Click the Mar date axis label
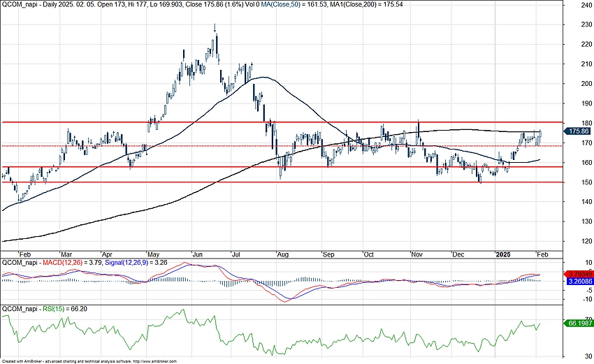This screenshot has height=364, width=594. tap(66, 254)
